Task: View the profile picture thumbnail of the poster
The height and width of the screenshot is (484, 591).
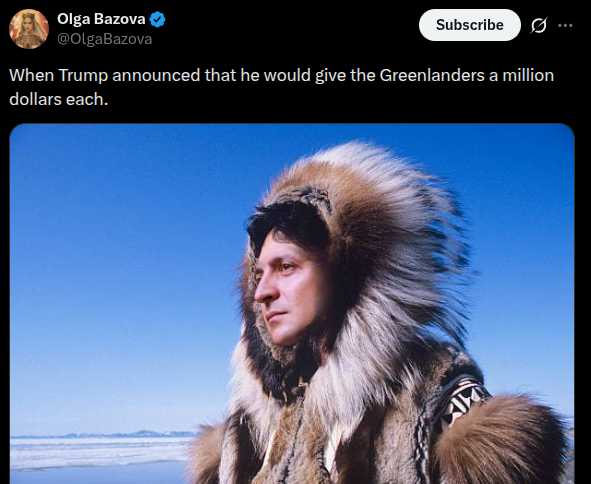Action: click(29, 29)
